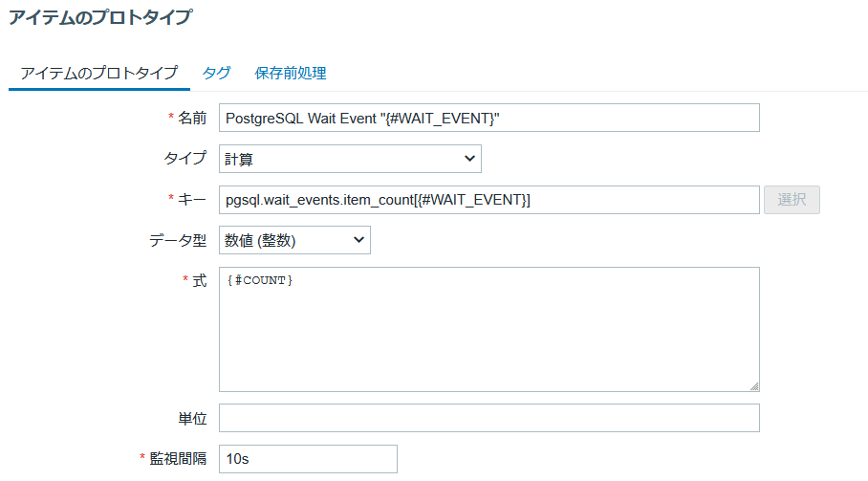Click the 式 field label
The image size is (868, 481).
point(200,282)
